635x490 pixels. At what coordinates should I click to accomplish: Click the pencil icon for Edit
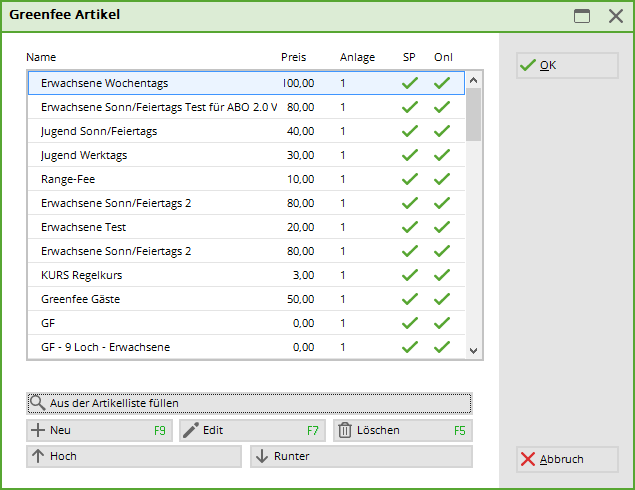click(191, 430)
